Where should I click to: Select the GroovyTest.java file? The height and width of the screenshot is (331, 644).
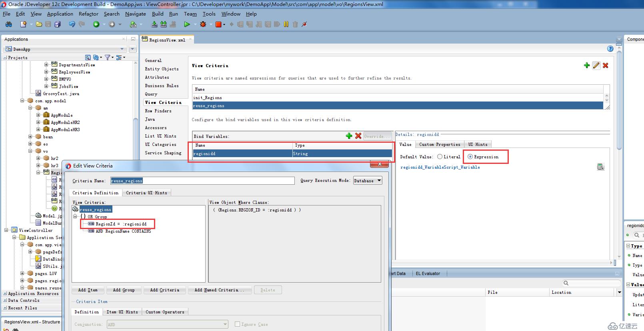tap(61, 94)
